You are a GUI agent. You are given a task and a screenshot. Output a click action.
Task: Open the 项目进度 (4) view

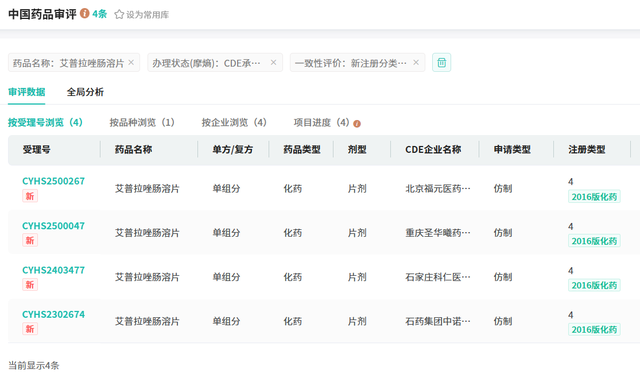322,123
